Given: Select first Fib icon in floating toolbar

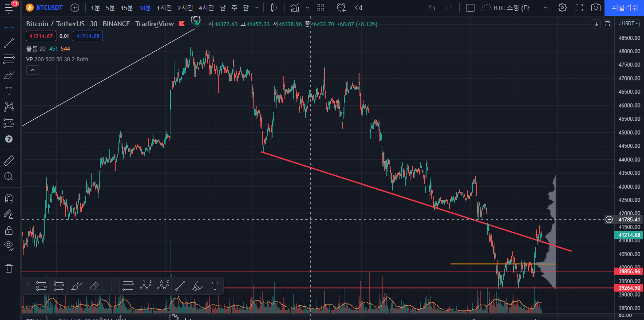Looking at the screenshot, I should point(41,286).
